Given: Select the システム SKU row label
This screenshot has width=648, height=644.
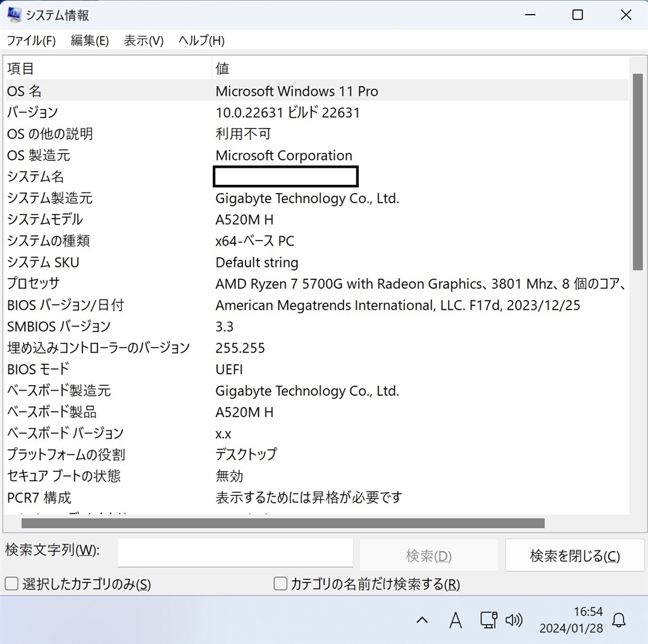Looking at the screenshot, I should [x=43, y=263].
